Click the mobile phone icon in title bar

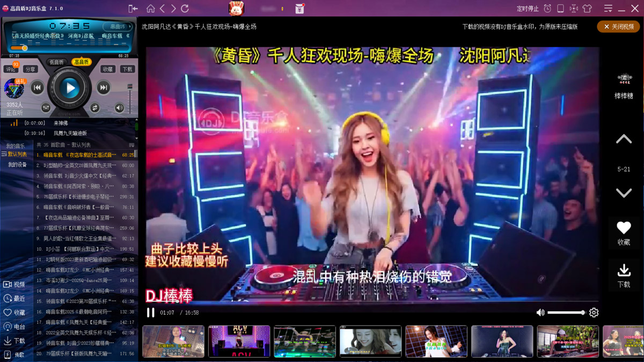(560, 9)
